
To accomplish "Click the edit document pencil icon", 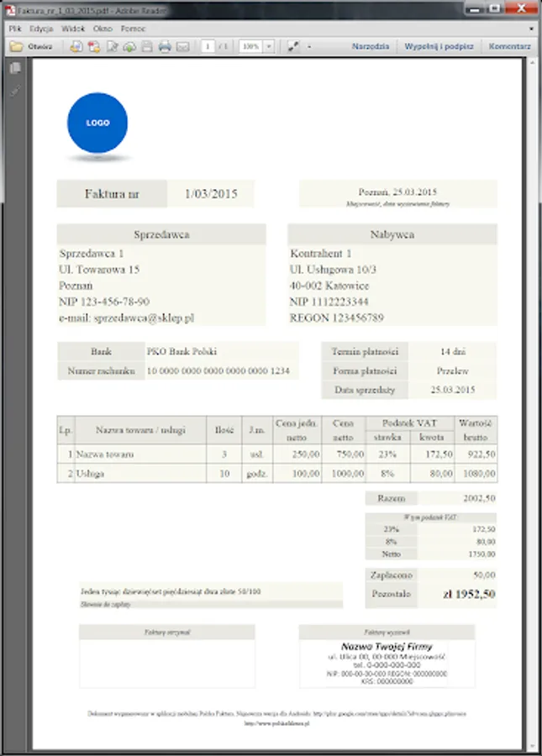I will 112,46.
